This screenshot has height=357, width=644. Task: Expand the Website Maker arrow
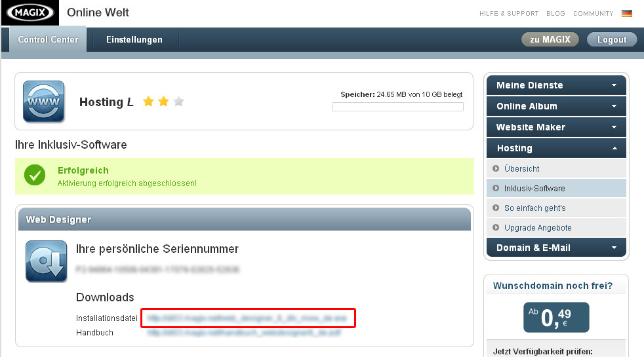point(614,127)
